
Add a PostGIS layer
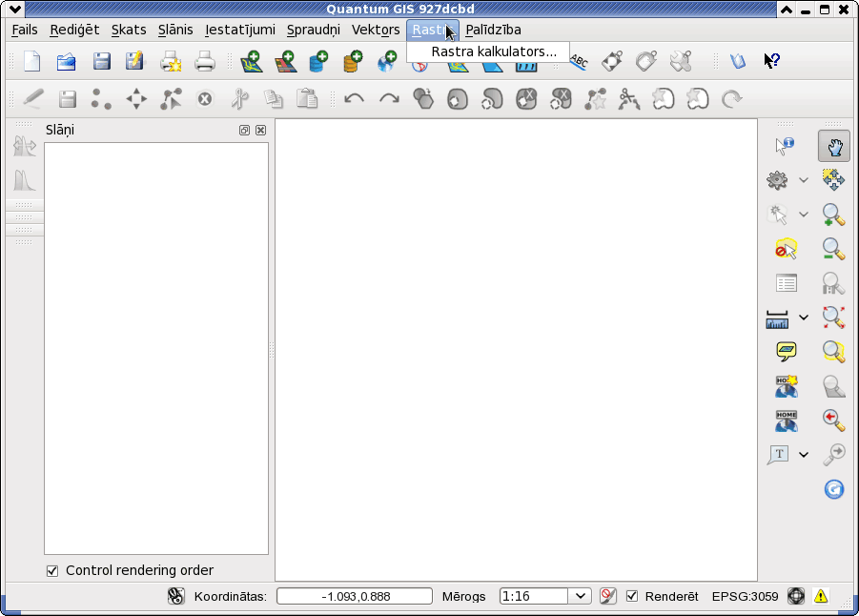(318, 61)
